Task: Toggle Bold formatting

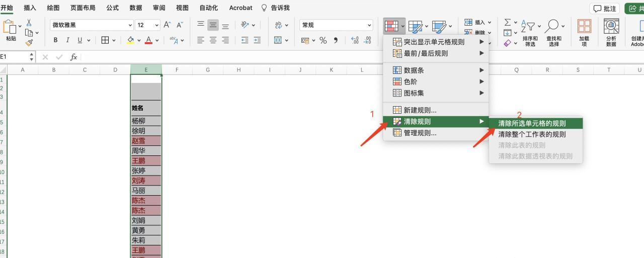Action: (55, 40)
